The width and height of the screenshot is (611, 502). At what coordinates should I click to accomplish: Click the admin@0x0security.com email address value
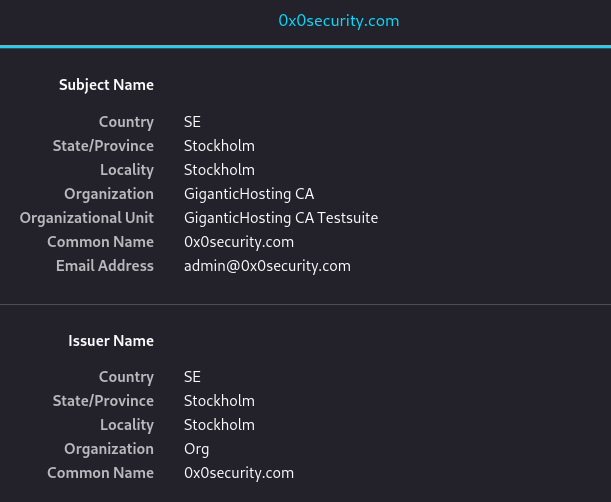click(x=267, y=266)
